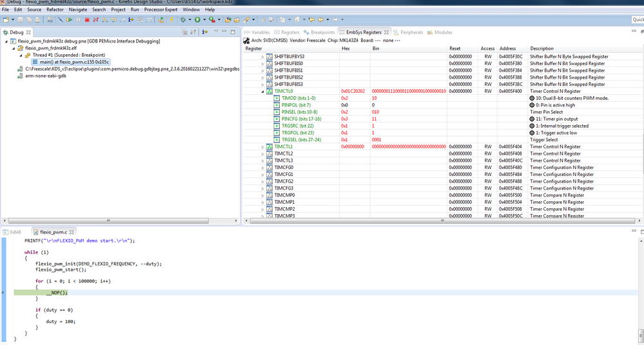Open dropdown arrow next to External Tools icon
644x345 pixels.
click(x=219, y=20)
